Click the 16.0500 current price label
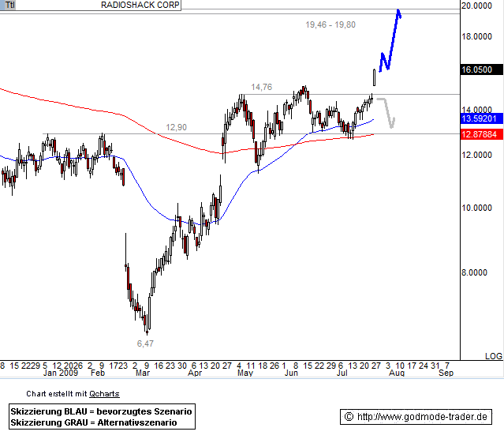The height and width of the screenshot is (439, 504). coord(481,69)
